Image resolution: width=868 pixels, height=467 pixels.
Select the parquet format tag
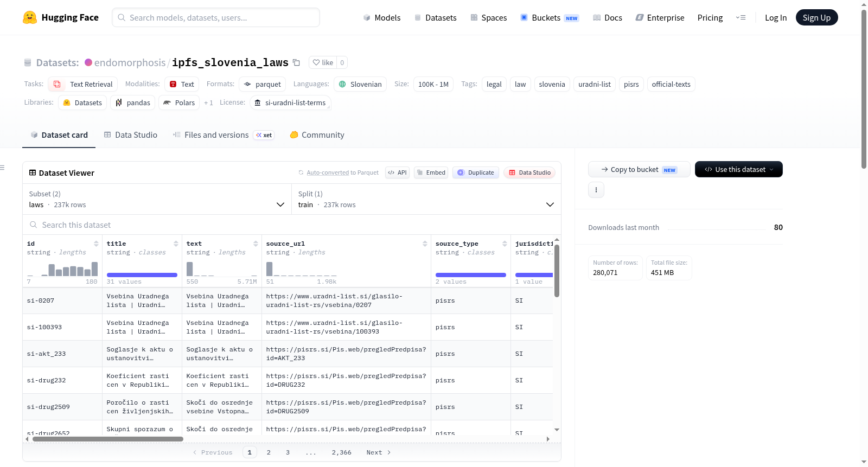pyautogui.click(x=262, y=84)
